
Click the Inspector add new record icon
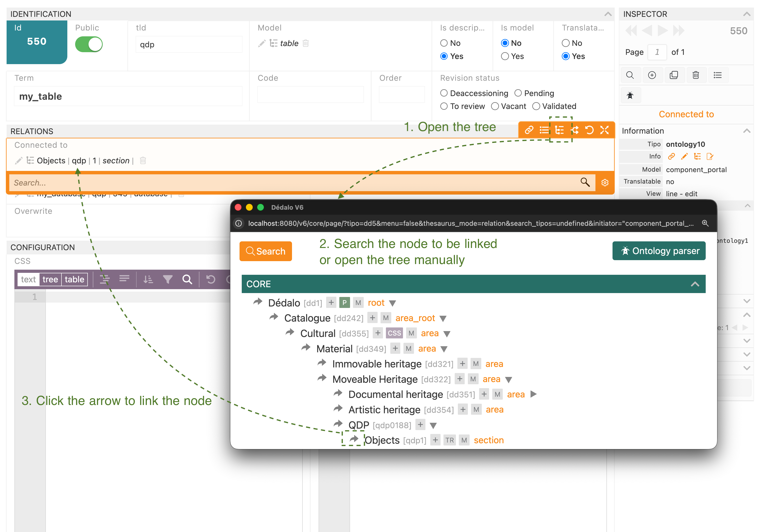(652, 75)
